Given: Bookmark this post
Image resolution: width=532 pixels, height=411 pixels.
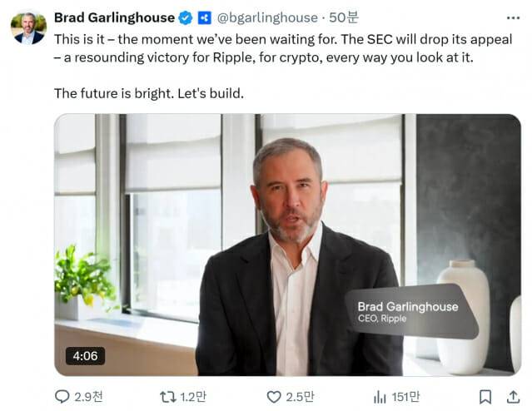Looking at the screenshot, I should pyautogui.click(x=485, y=397).
